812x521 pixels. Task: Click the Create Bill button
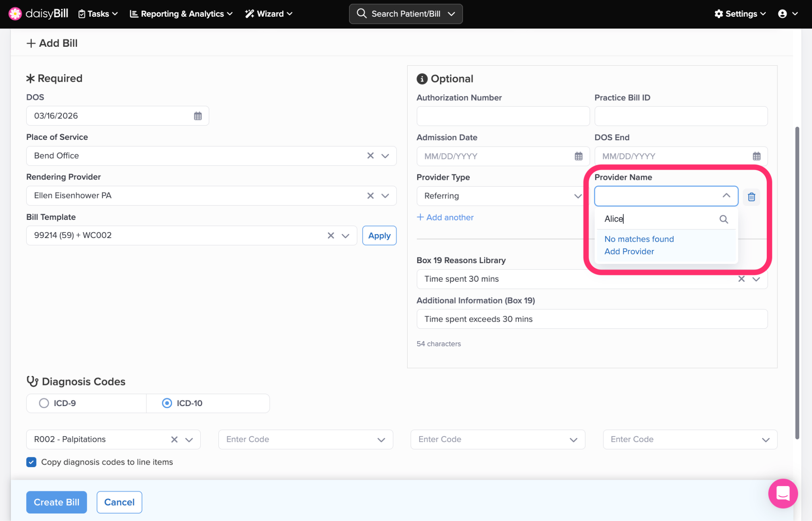pyautogui.click(x=56, y=502)
